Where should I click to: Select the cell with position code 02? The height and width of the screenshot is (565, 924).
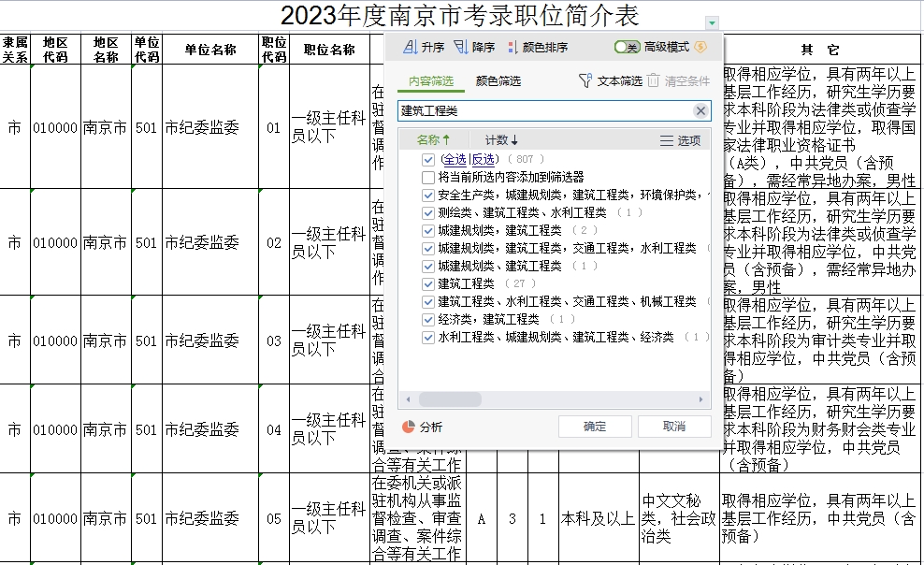[274, 242]
